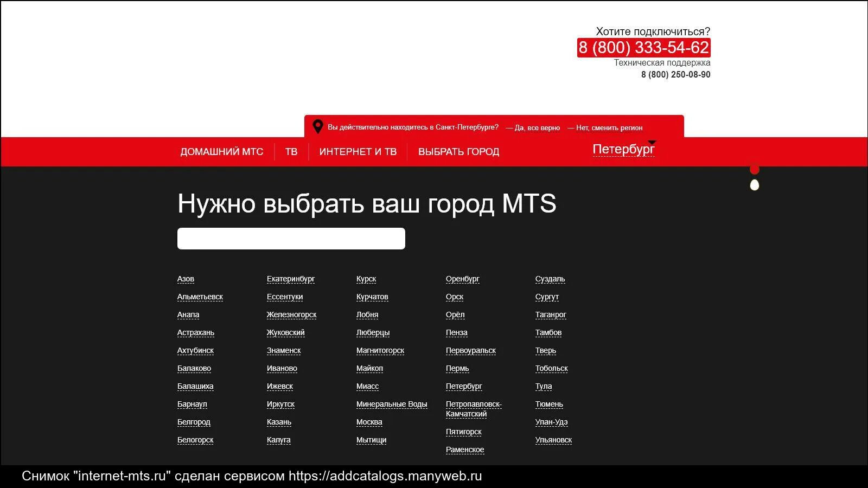868x488 pixels.
Task: Pick Знаменск city link
Action: 284,350
